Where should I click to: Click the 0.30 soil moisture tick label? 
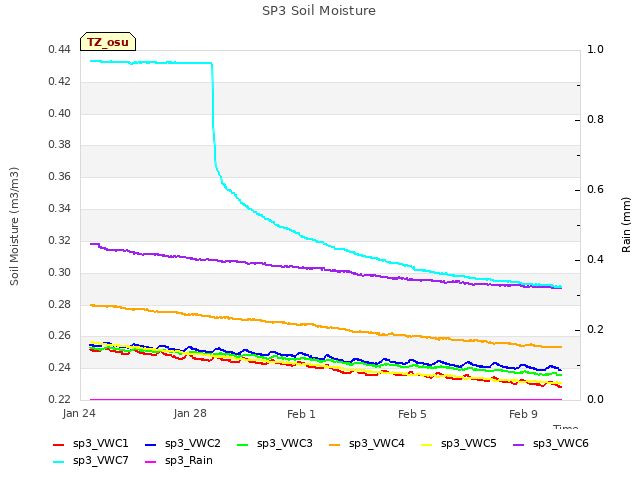[60, 272]
